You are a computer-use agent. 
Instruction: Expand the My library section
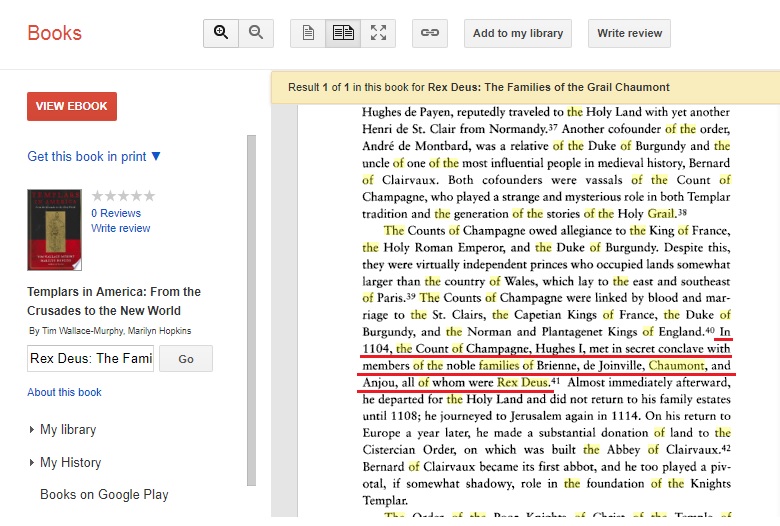pyautogui.click(x=67, y=429)
